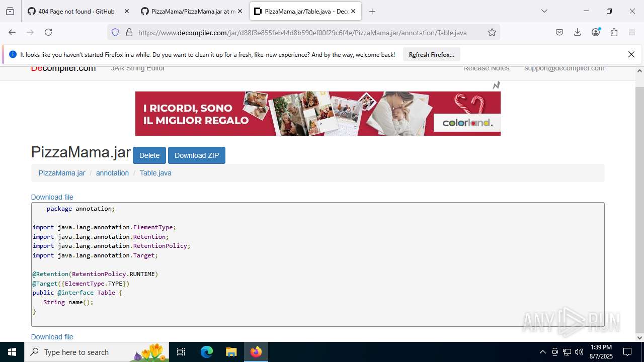The width and height of the screenshot is (644, 362).
Task: Click the support@decompiler.com email link
Action: coord(565,69)
